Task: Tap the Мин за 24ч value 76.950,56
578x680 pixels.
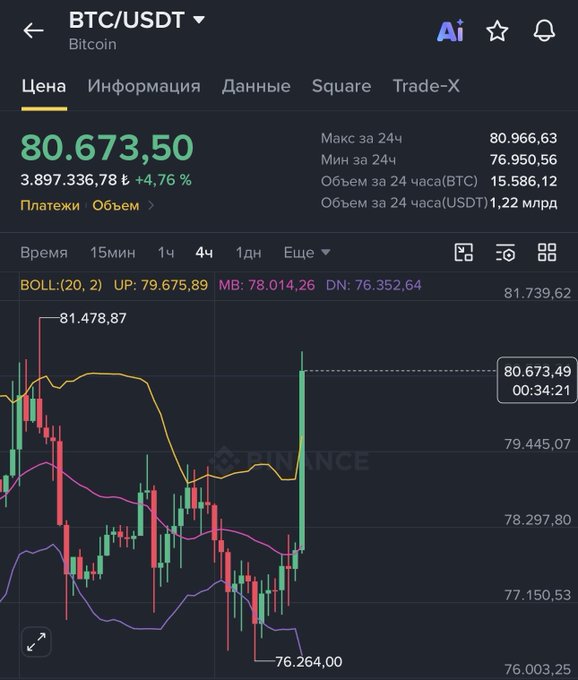Action: [x=523, y=160]
